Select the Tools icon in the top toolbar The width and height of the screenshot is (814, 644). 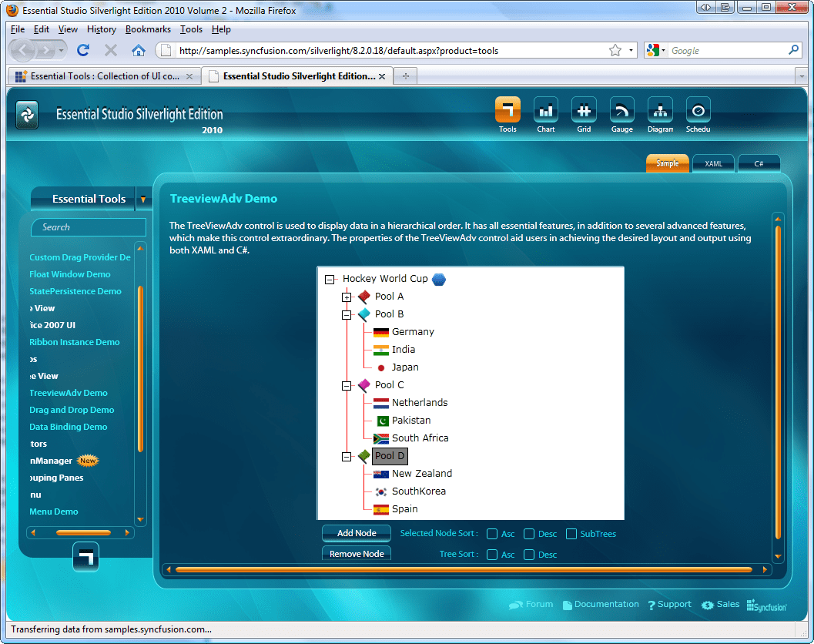507,110
